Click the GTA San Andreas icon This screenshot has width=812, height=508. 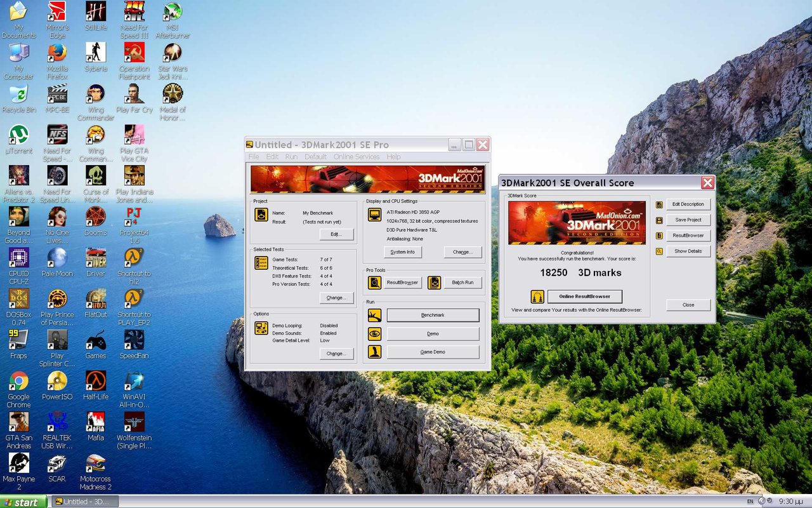pyautogui.click(x=18, y=430)
